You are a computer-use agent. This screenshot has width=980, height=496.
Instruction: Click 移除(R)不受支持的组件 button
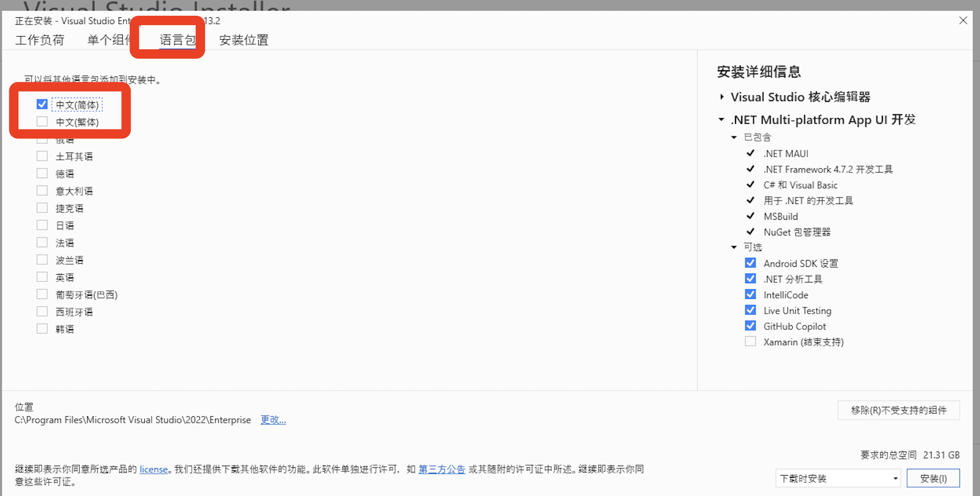(x=898, y=410)
